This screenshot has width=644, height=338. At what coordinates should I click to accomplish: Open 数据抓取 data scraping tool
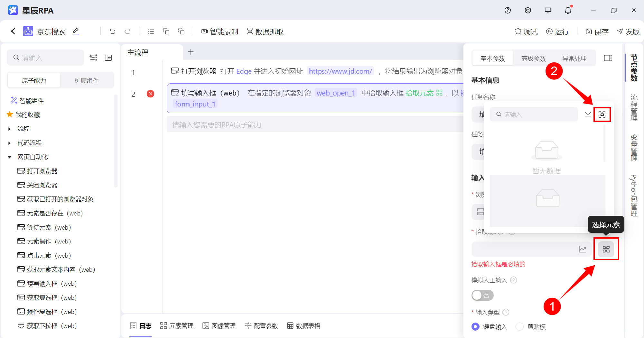tap(265, 31)
